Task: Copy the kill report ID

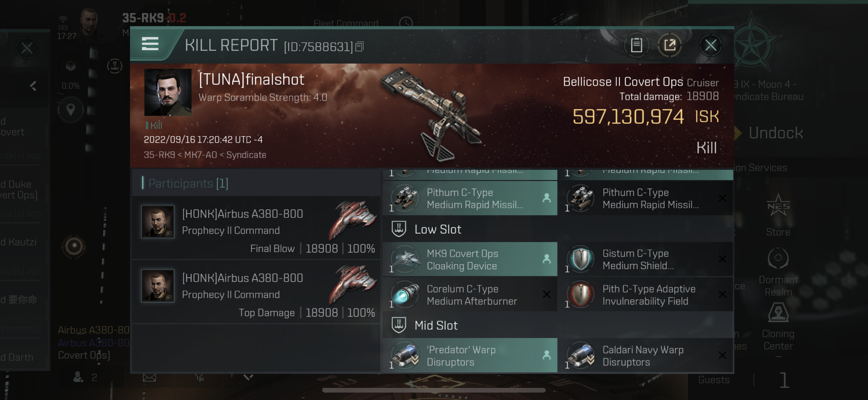Action: pyautogui.click(x=359, y=47)
